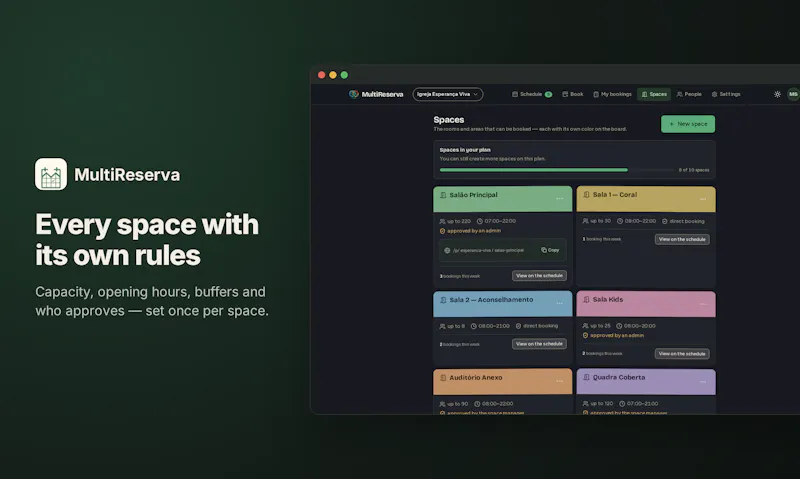
Task: Open the Igreja Esperança Viva organization dropdown
Action: [x=447, y=94]
